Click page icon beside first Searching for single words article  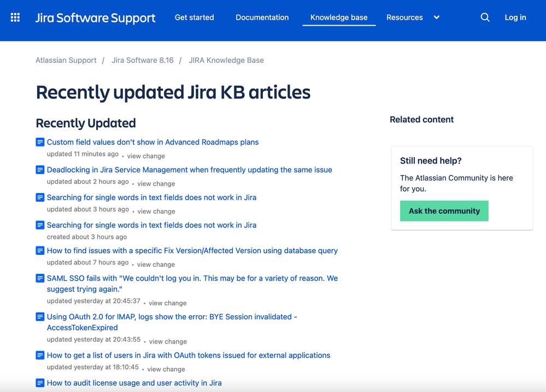40,197
